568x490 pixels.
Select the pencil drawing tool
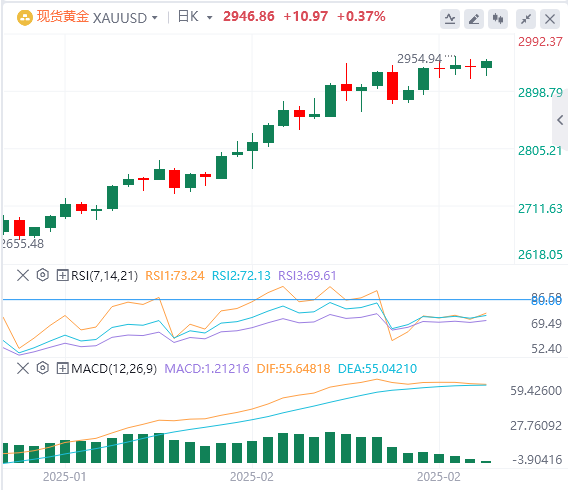click(474, 18)
